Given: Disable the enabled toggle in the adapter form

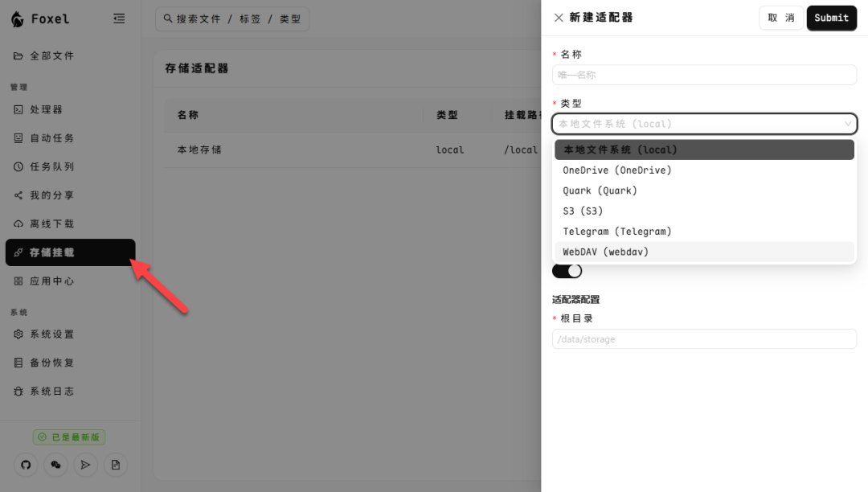Looking at the screenshot, I should point(567,270).
